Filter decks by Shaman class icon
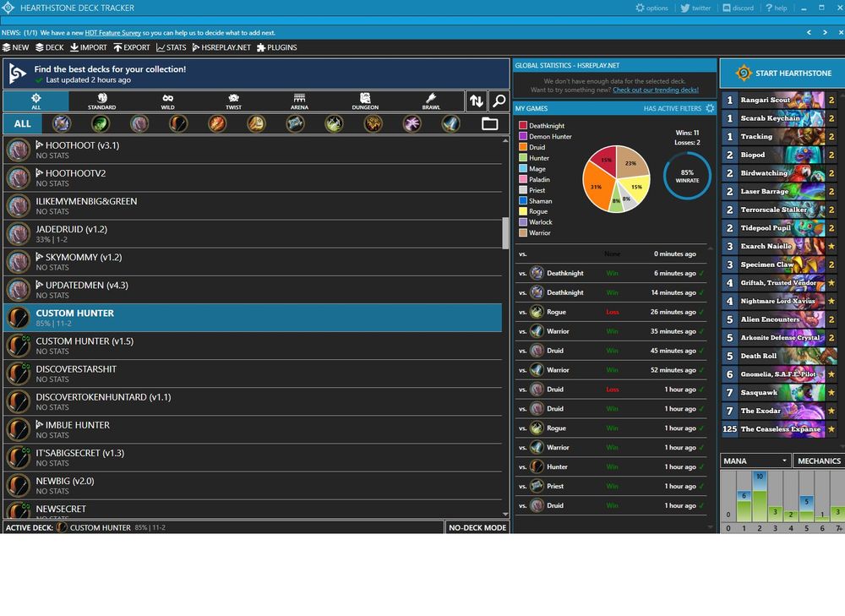 (x=373, y=124)
